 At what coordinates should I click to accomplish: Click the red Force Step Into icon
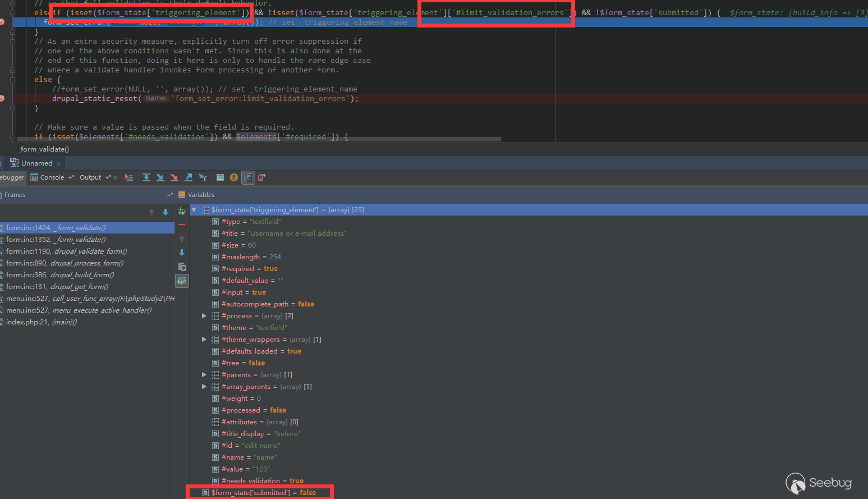click(x=174, y=177)
